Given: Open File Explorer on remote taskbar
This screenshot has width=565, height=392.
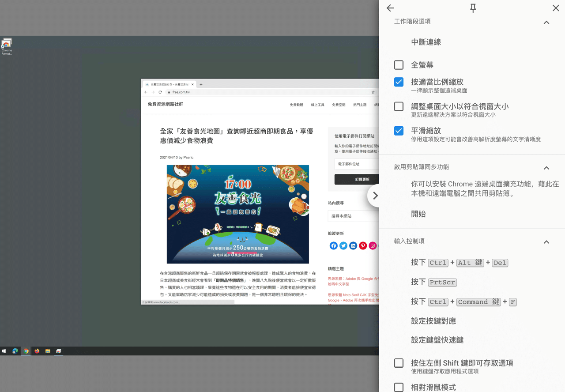Looking at the screenshot, I should tap(48, 351).
